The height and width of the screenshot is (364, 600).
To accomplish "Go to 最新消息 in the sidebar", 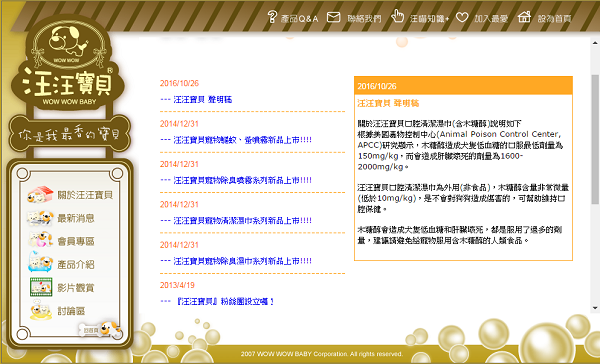I will tap(76, 218).
